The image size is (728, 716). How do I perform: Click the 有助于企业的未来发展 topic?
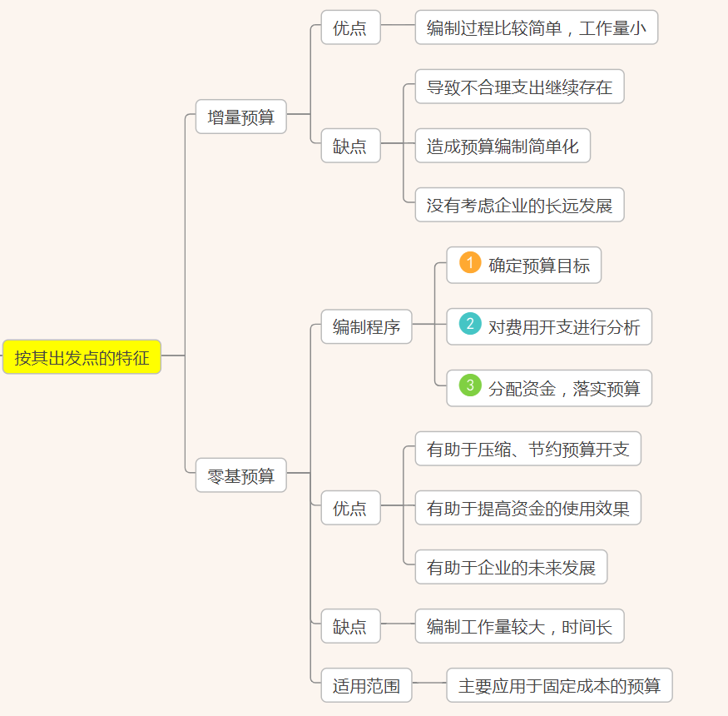coord(511,567)
